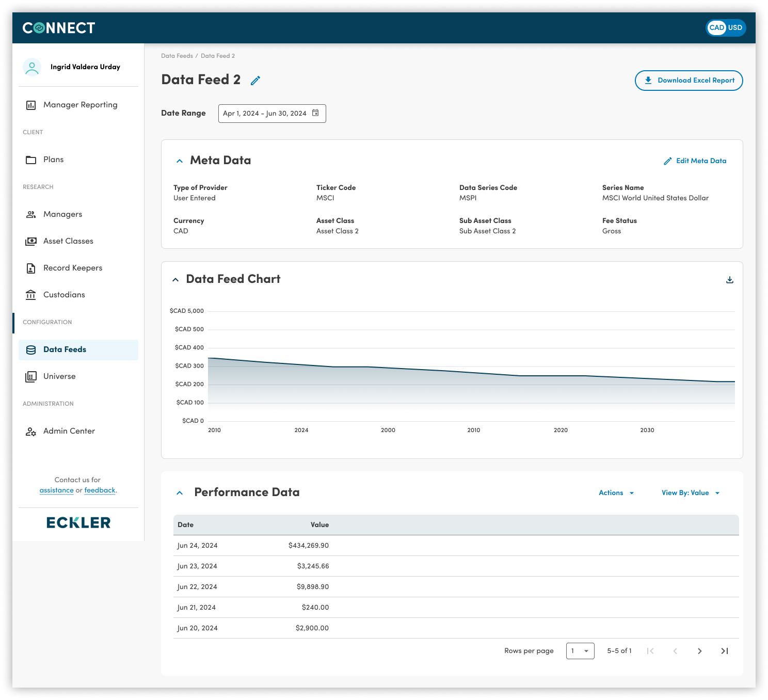Open Manager Reporting menu item
Screen dimensions: 768x700
coord(80,105)
